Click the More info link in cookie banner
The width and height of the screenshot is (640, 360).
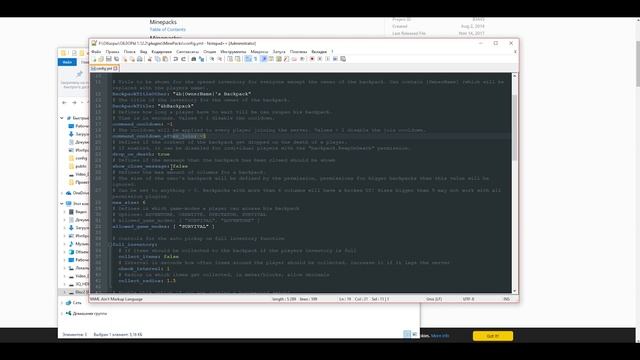click(440, 336)
